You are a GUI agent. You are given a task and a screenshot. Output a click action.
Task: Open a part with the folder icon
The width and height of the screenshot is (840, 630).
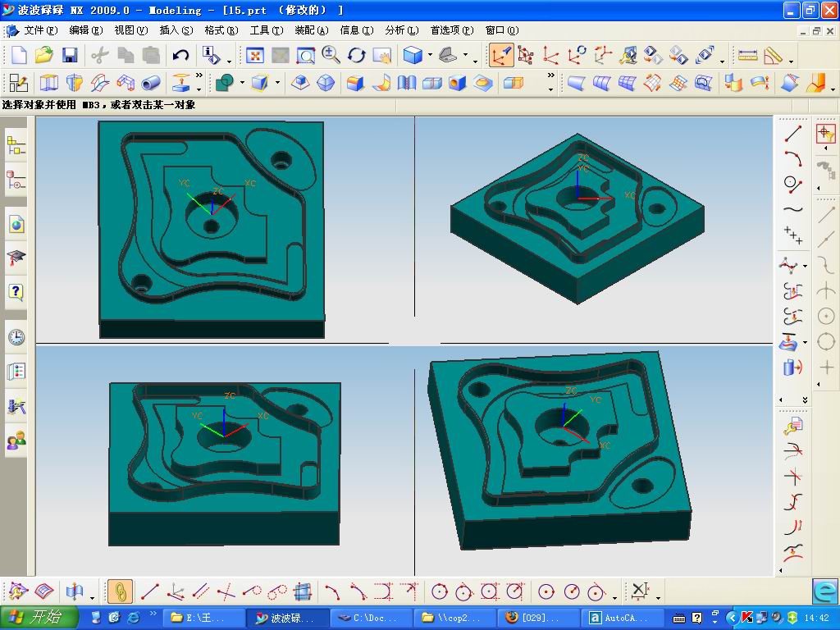click(44, 55)
